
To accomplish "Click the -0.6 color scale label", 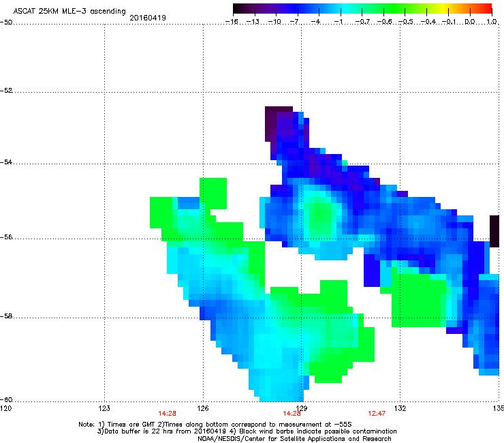I will (384, 22).
